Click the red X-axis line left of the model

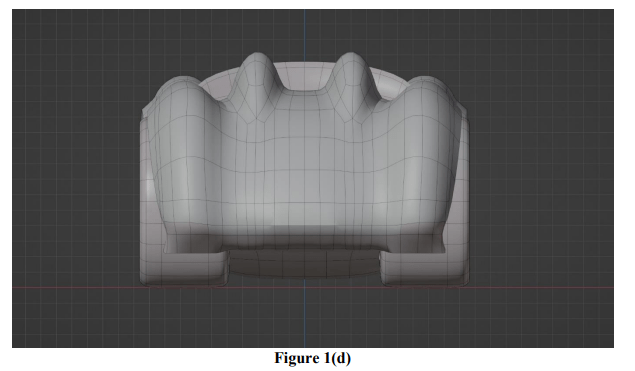pyautogui.click(x=77, y=288)
